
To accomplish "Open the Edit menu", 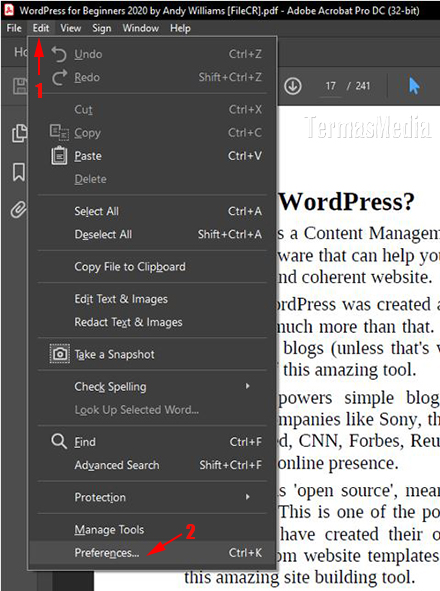I will [41, 28].
